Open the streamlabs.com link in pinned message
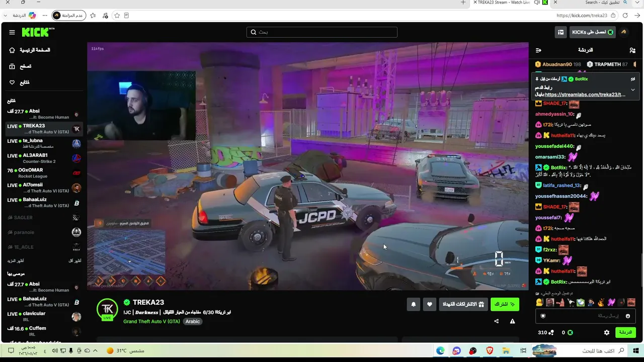 [585, 95]
